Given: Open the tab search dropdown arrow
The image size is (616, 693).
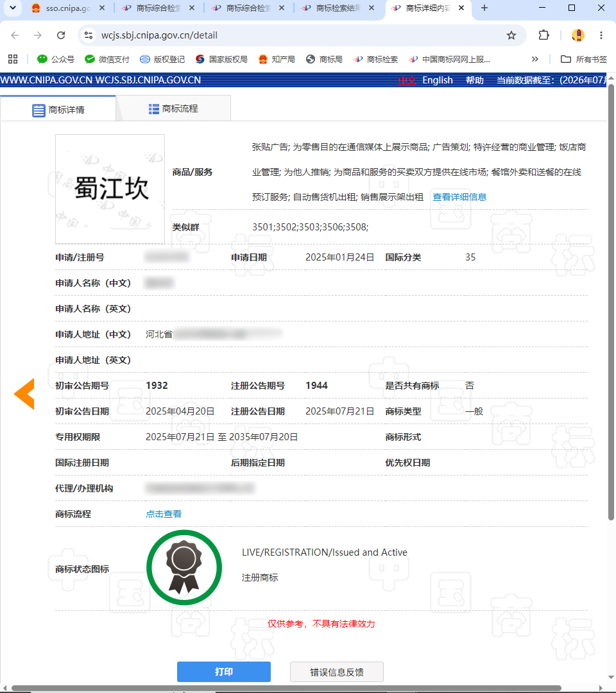Looking at the screenshot, I should point(13,8).
